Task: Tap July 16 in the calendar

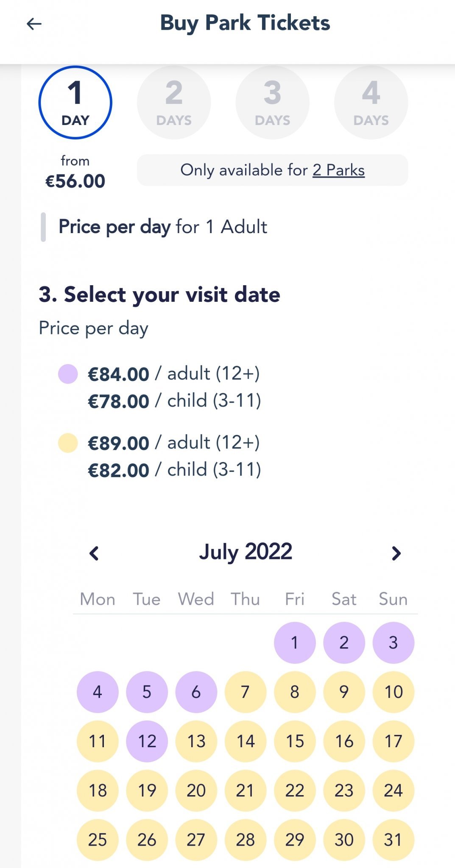Action: coord(344,741)
